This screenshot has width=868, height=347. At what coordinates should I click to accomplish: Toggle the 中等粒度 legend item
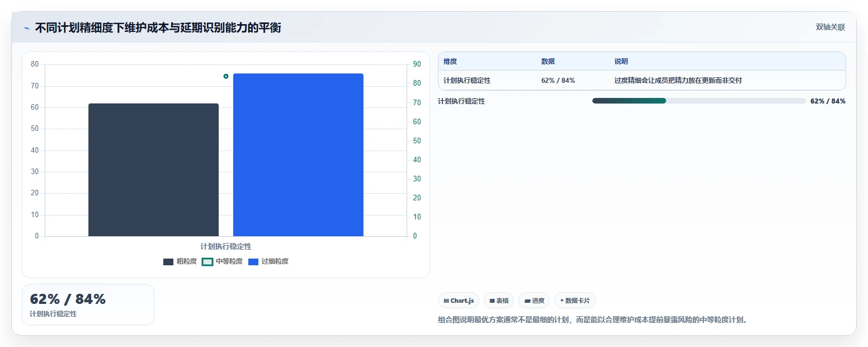[222, 261]
